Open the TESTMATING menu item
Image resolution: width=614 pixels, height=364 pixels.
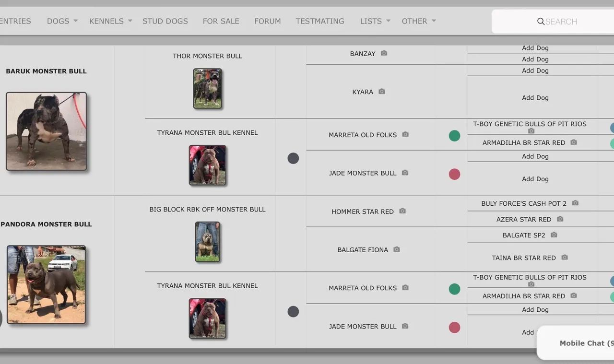point(320,21)
